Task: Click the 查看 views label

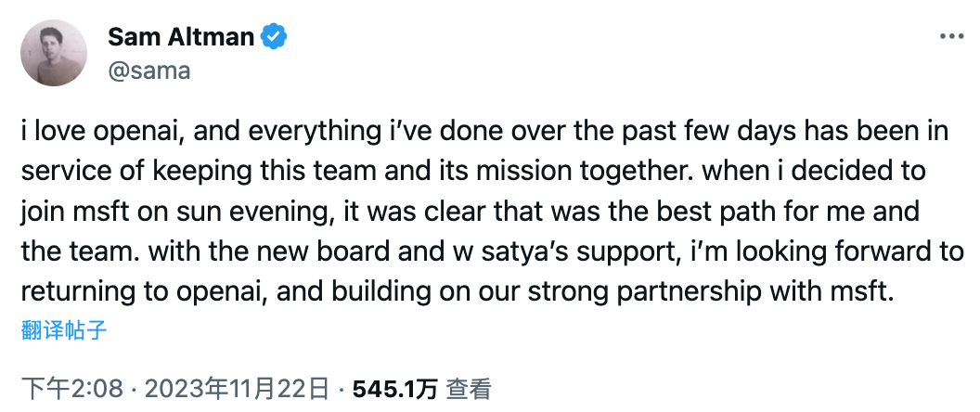Action: pos(469,388)
